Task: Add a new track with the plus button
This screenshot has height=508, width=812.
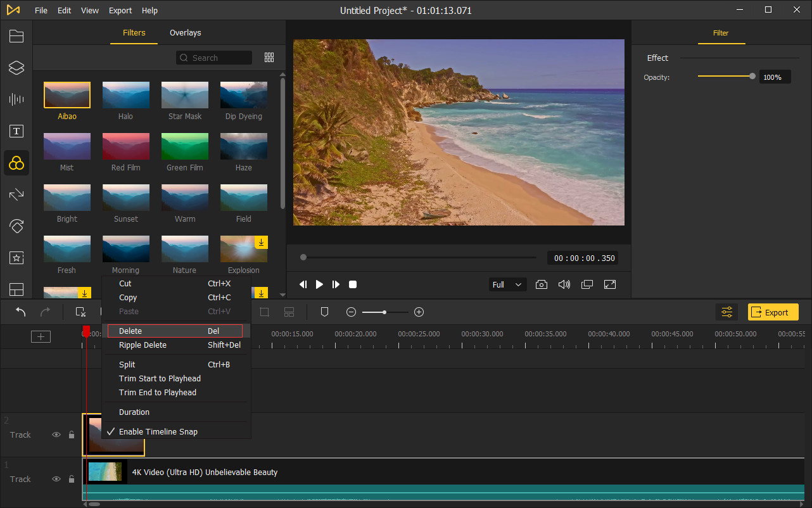Action: 41,336
